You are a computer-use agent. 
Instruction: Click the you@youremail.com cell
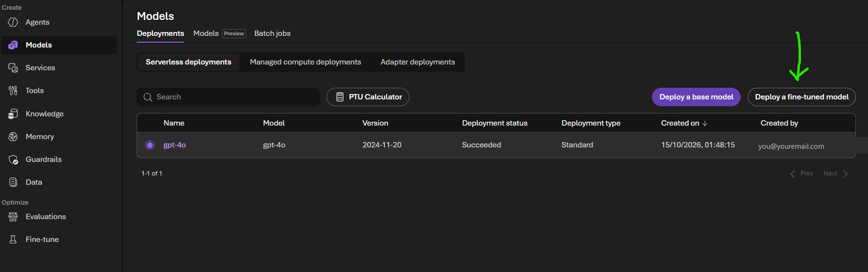pos(791,146)
